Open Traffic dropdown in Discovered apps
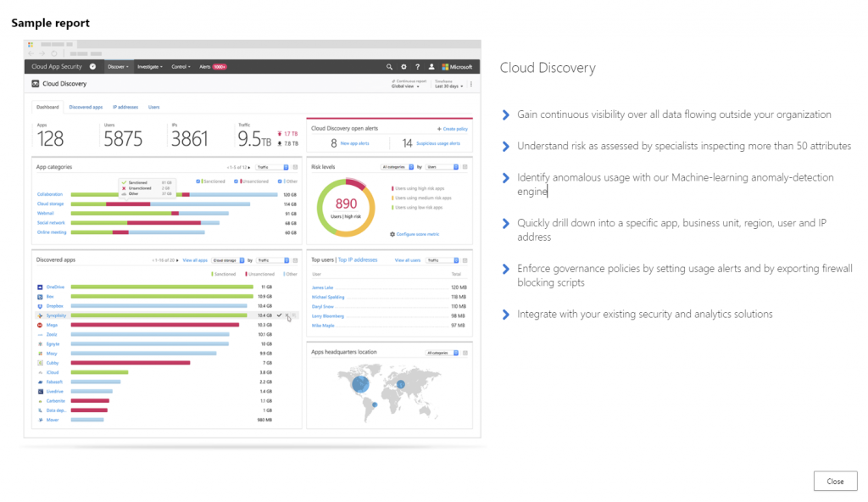Image resolution: width=868 pixels, height=502 pixels. (x=273, y=259)
